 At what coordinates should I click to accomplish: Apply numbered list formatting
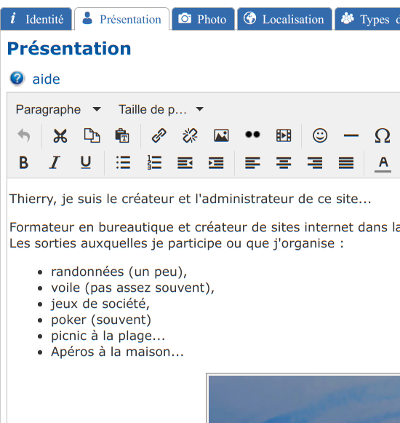[154, 163]
